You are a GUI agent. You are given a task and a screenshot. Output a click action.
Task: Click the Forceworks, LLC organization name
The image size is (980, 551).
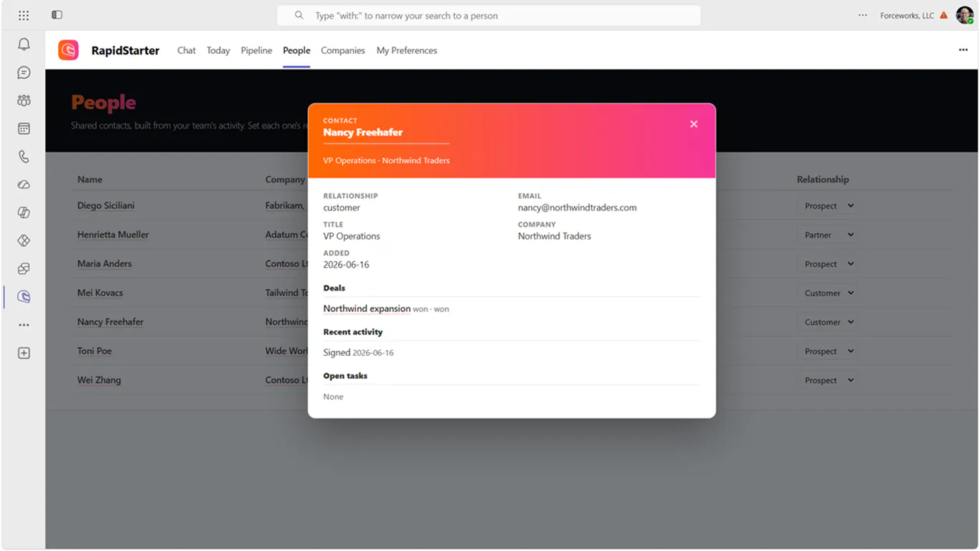[907, 15]
